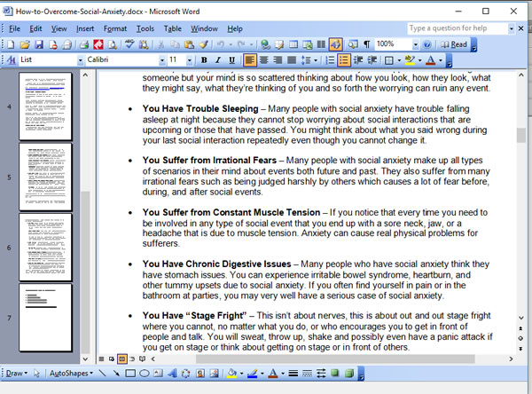Click the Insert Table icon
The width and height of the screenshot is (532, 394).
pos(293,44)
